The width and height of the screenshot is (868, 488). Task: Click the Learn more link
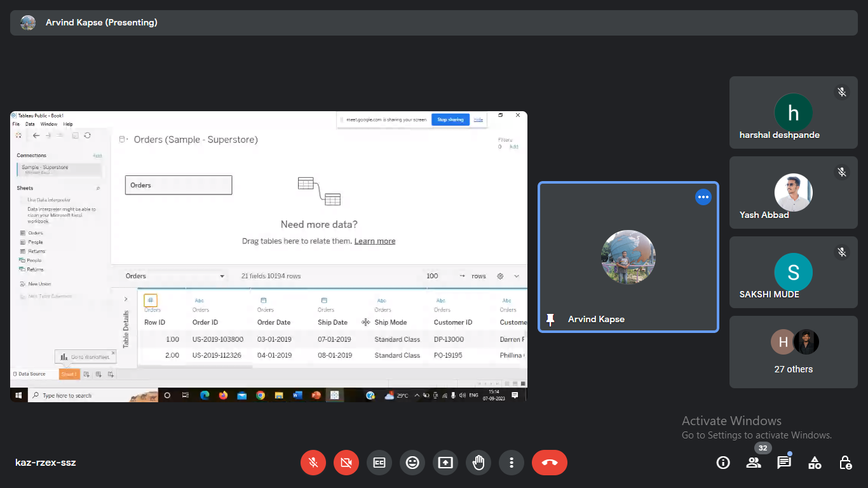click(x=375, y=241)
